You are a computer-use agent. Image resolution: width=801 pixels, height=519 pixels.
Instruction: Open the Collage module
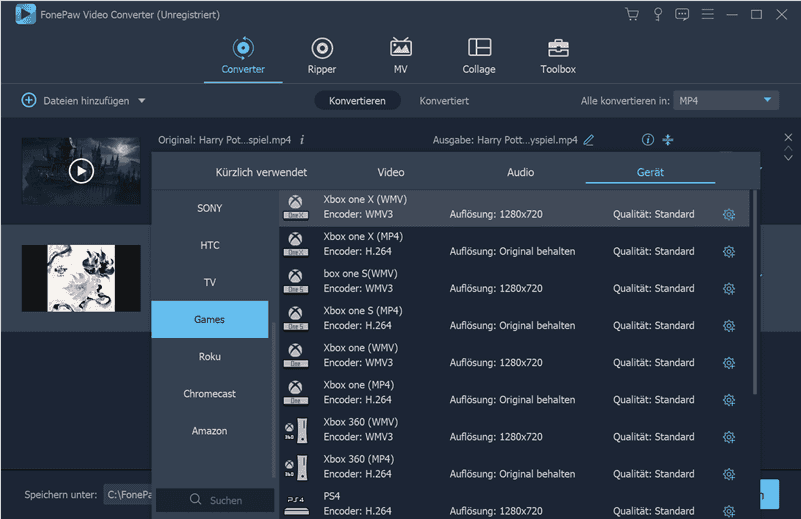pos(479,56)
